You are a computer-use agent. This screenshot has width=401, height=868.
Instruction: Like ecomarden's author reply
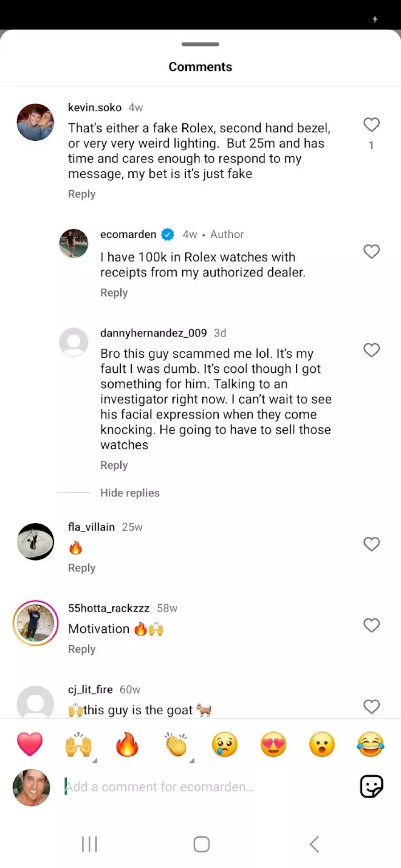point(371,252)
